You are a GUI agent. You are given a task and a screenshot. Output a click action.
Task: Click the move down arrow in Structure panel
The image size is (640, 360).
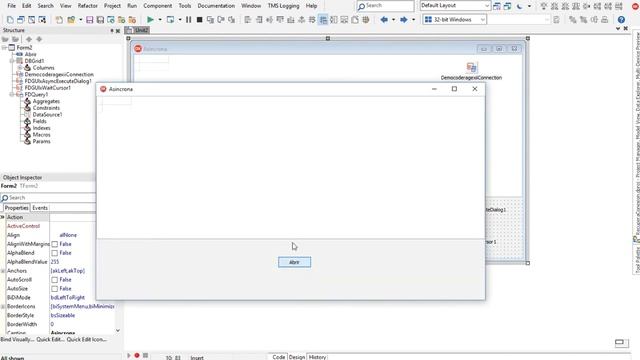click(39, 39)
